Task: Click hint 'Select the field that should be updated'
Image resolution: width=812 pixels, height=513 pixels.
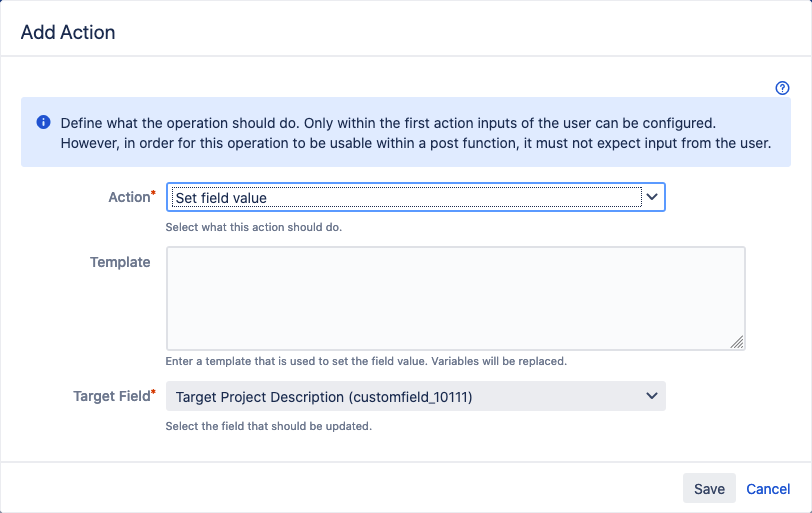Action: coord(269,427)
